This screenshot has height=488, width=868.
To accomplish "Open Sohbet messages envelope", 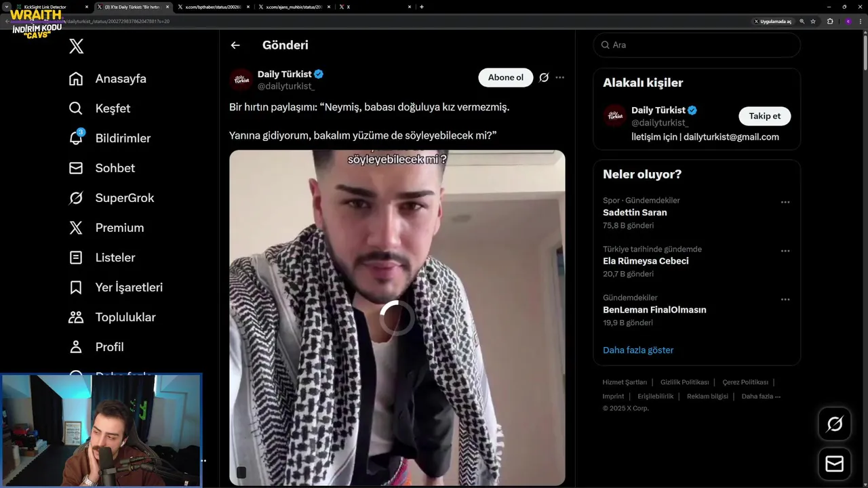I will pyautogui.click(x=76, y=168).
